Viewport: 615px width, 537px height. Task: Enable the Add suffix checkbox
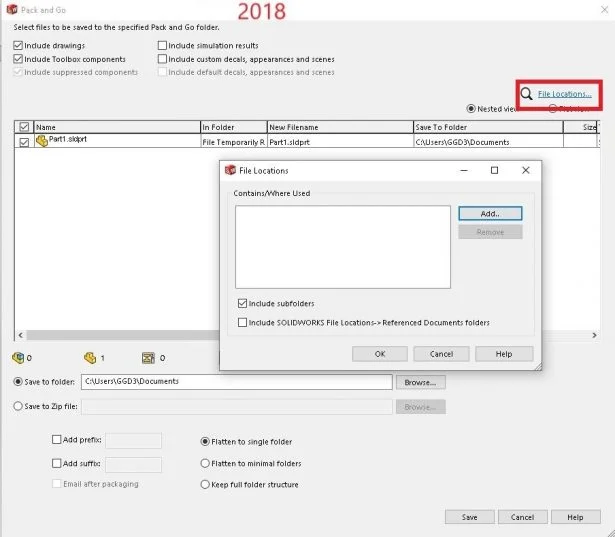click(56, 463)
